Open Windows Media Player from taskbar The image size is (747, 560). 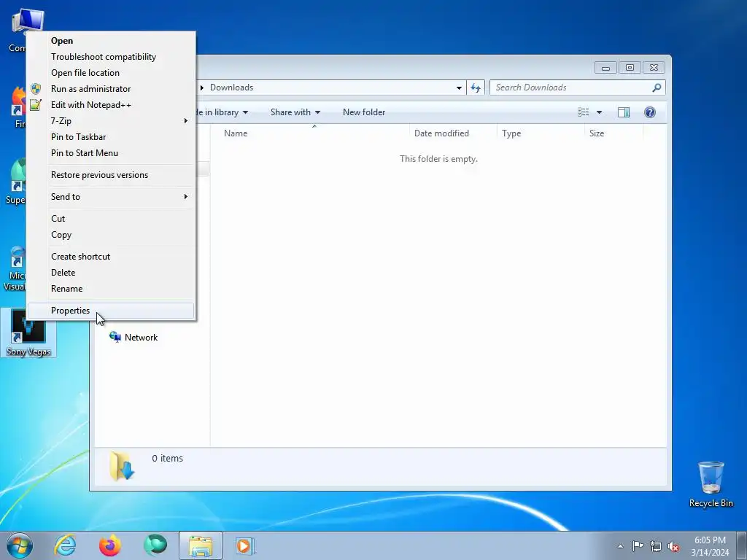click(x=245, y=546)
